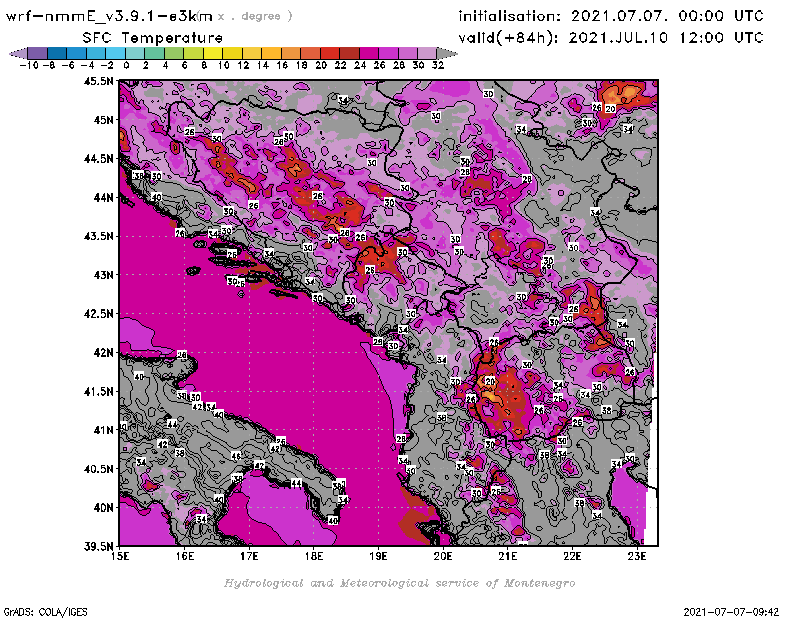This screenshot has height=618, width=800.
Task: Click the '44N' latitude axis label
Action: (x=103, y=197)
